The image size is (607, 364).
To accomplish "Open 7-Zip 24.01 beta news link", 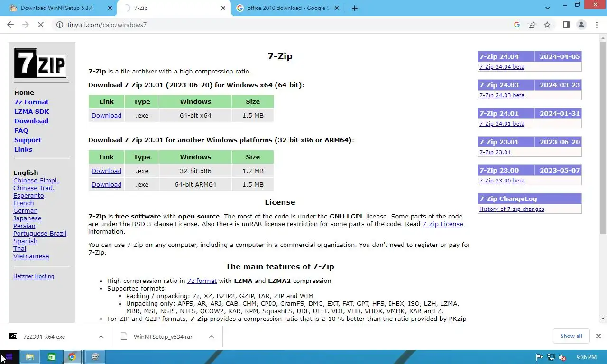I will tap(502, 124).
